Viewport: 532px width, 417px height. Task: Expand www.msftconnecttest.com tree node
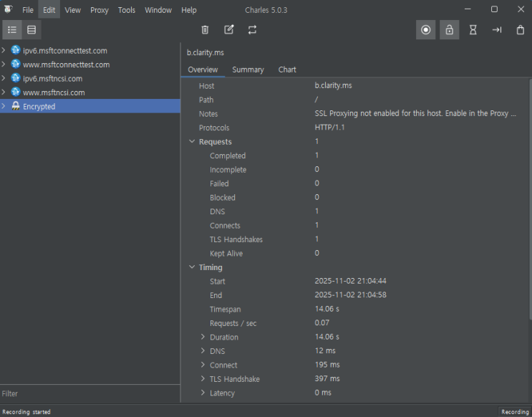4,64
